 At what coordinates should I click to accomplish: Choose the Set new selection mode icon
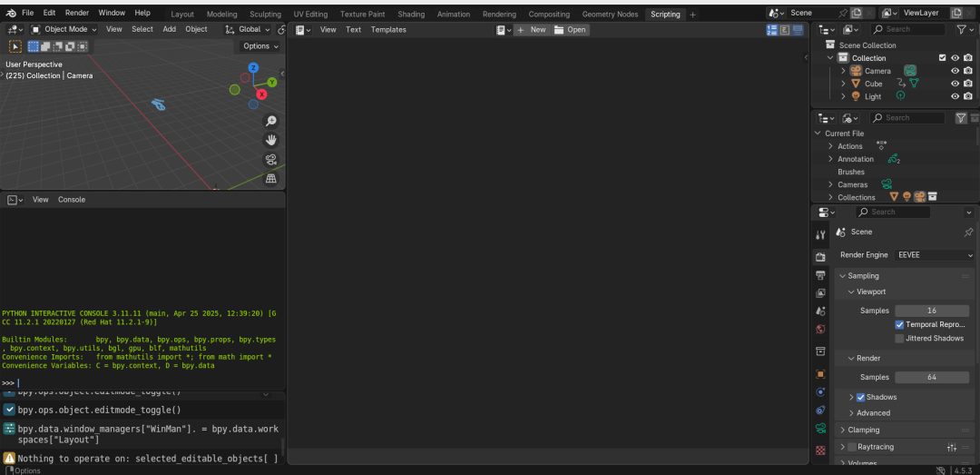(34, 46)
